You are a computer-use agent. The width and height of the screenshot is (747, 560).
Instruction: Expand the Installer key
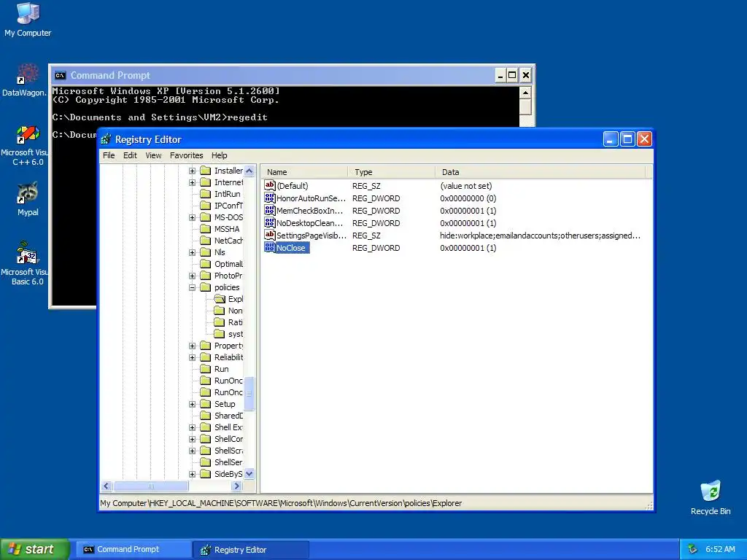192,171
